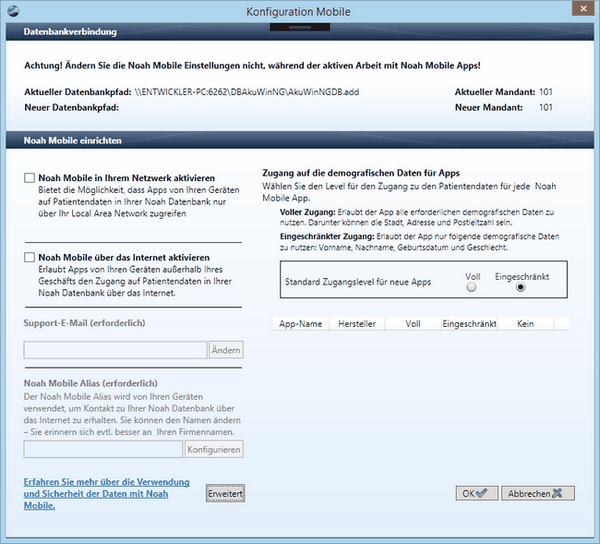Click the Eingeschränkt column header in table

(x=469, y=324)
